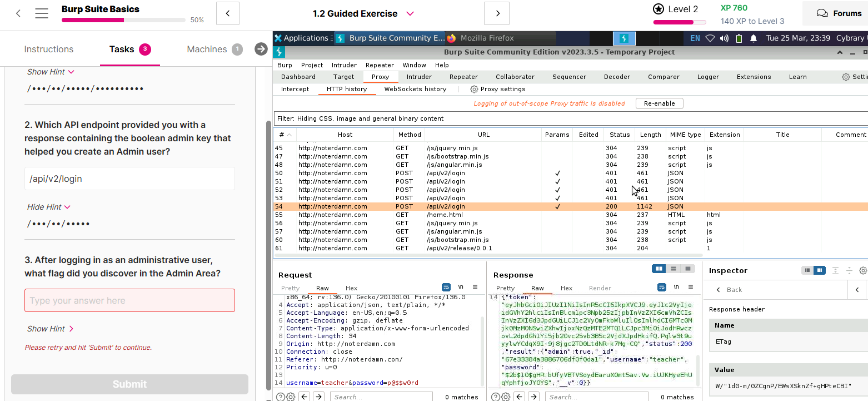Open the Proxy settings gear
Viewport: 868px width, 401px height.
474,89
